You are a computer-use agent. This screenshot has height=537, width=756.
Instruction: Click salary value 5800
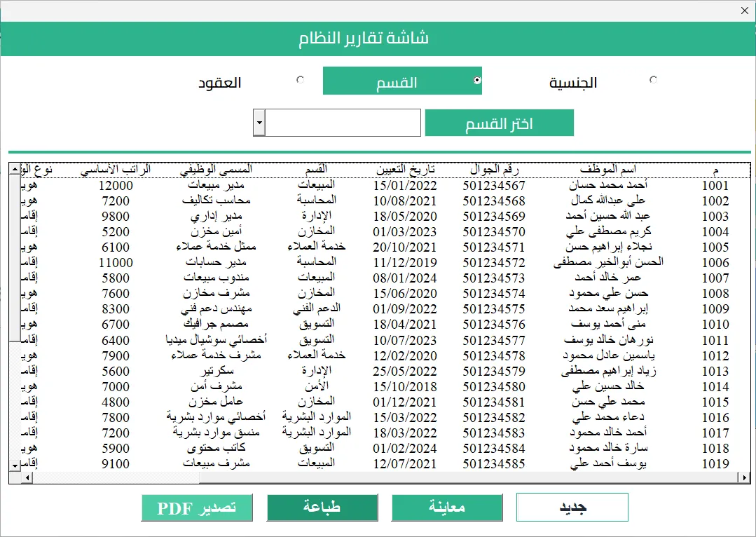(116, 278)
